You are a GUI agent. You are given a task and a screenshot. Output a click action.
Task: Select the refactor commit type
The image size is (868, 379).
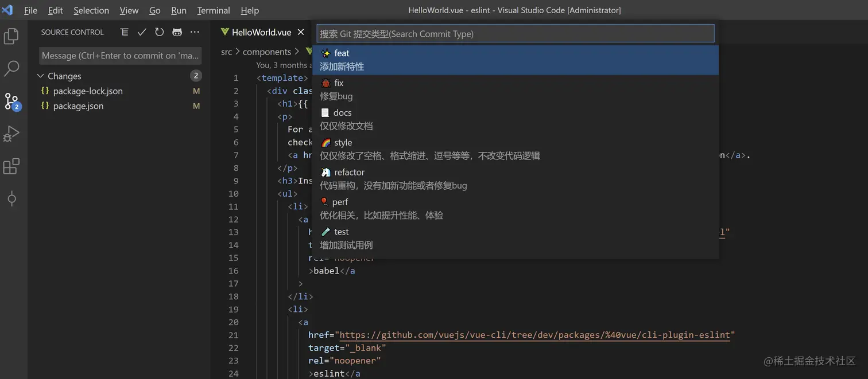(x=516, y=179)
